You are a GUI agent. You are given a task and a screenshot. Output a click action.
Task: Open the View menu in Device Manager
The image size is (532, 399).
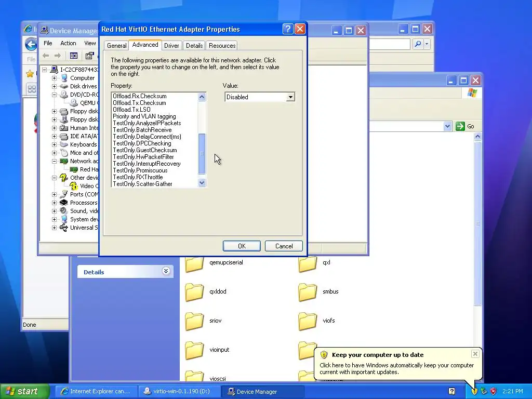tap(90, 43)
